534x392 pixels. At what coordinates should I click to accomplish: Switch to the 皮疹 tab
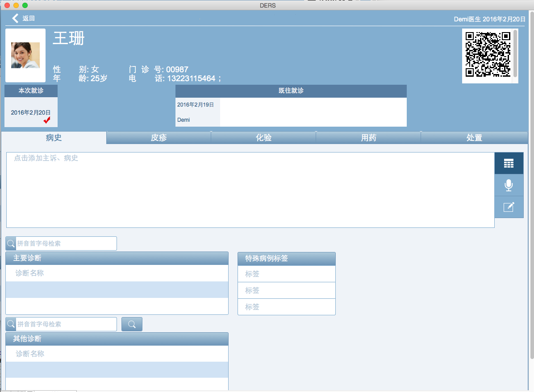159,138
